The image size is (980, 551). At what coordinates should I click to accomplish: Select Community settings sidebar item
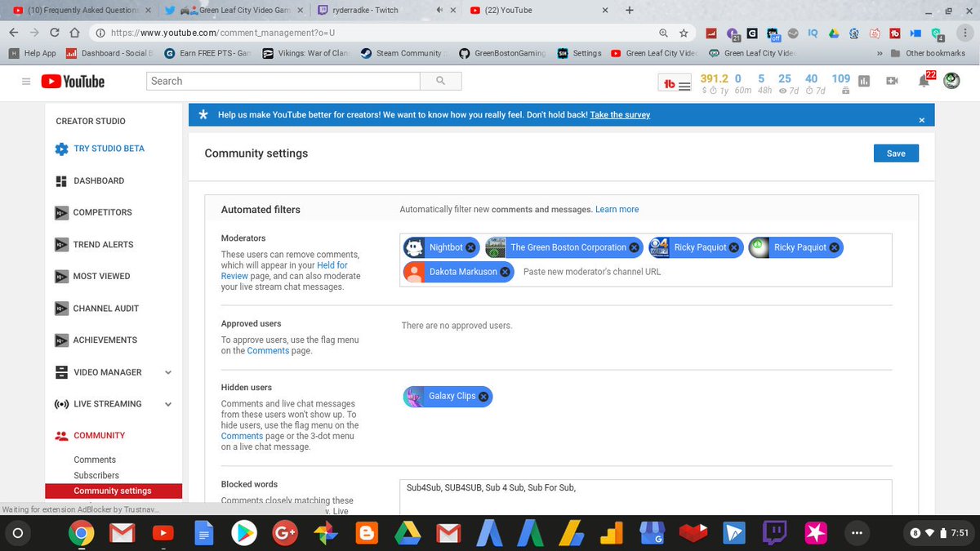[114, 491]
